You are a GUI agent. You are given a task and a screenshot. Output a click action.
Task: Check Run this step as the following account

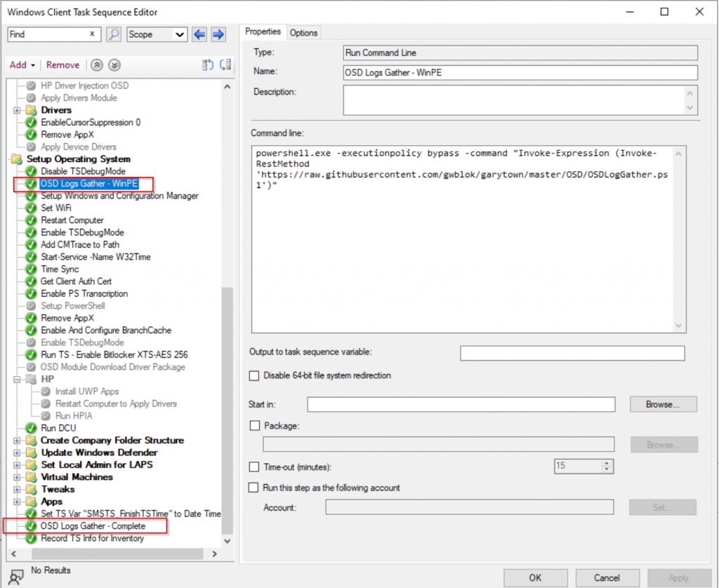(253, 488)
